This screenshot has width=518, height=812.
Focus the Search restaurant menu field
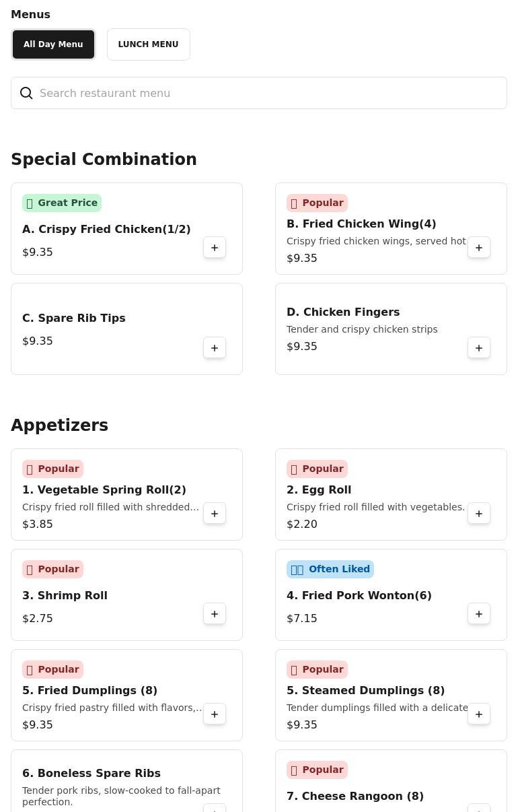click(x=269, y=93)
